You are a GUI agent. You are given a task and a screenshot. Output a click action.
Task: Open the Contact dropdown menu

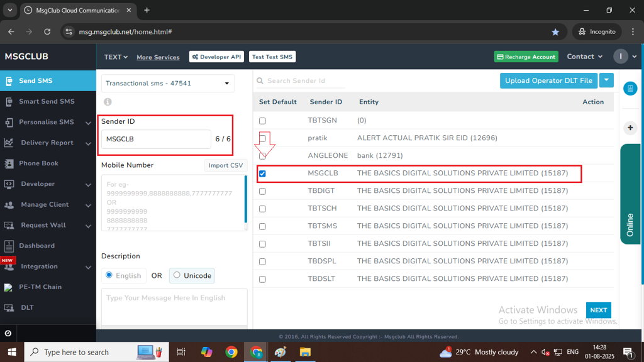584,57
